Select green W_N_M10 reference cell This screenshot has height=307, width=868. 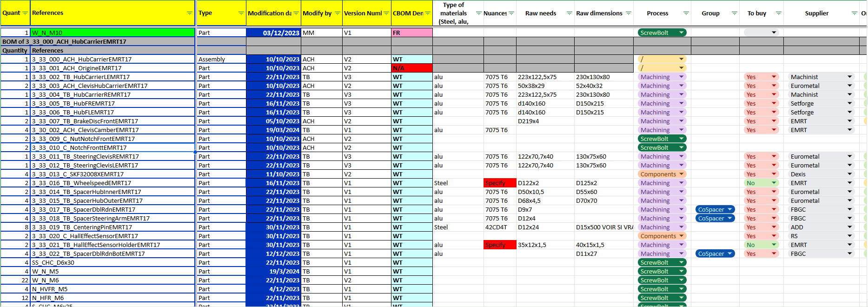point(113,33)
